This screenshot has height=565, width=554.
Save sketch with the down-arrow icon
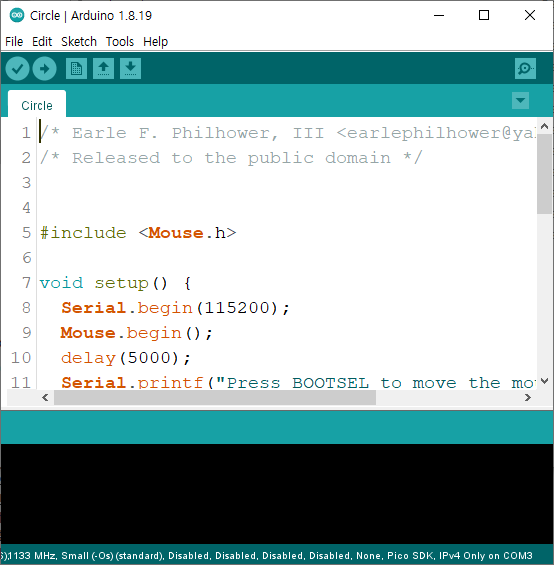(130, 68)
